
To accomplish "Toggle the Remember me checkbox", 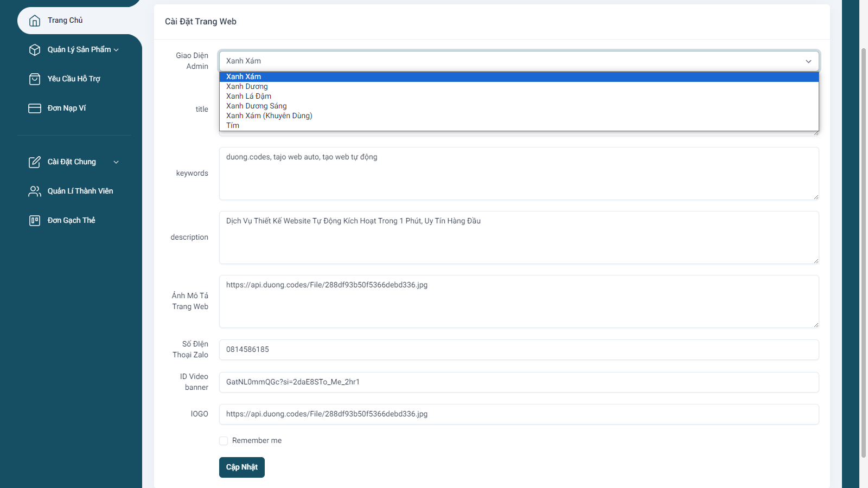I will tap(224, 441).
